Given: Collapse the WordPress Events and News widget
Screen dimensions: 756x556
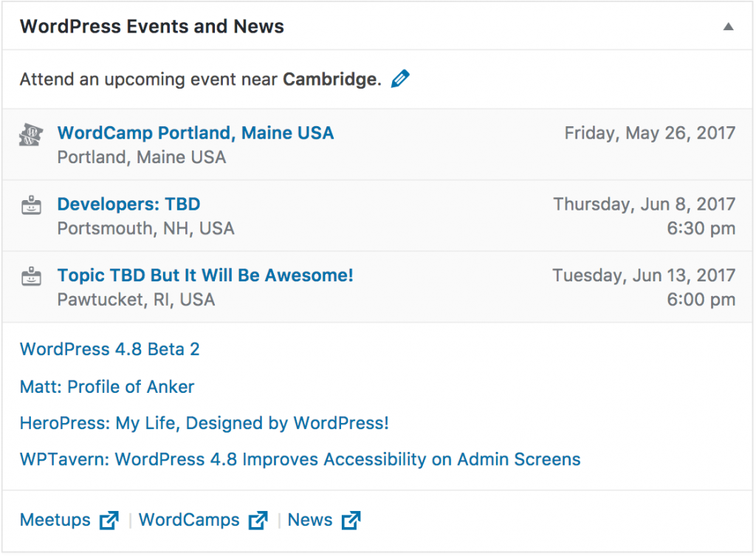Looking at the screenshot, I should [728, 27].
